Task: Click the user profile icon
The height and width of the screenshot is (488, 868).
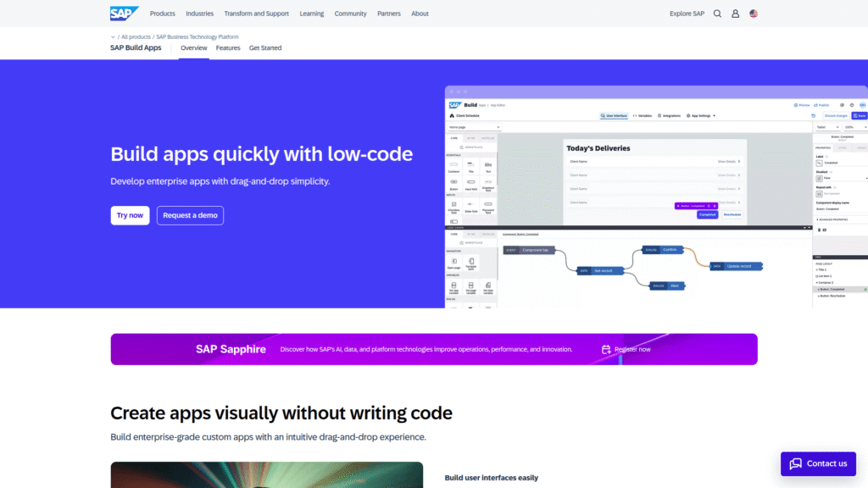Action: click(735, 14)
